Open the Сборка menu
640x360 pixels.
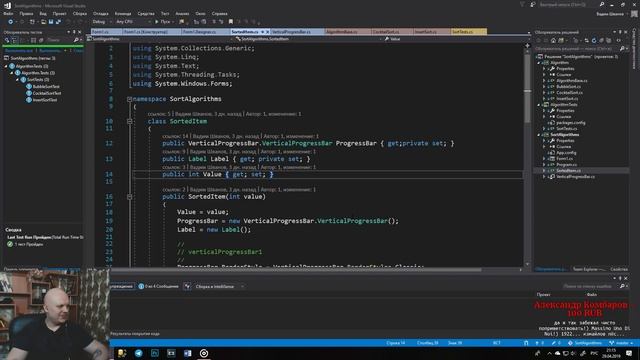[80, 13]
